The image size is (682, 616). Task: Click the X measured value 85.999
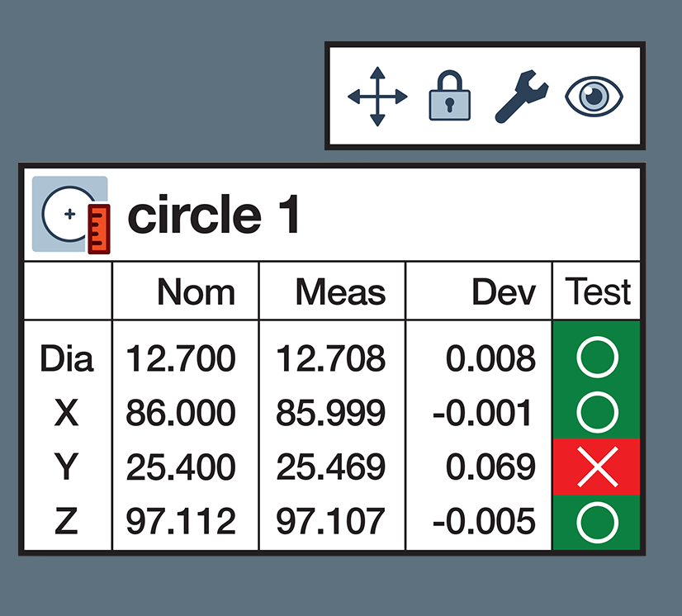click(331, 413)
